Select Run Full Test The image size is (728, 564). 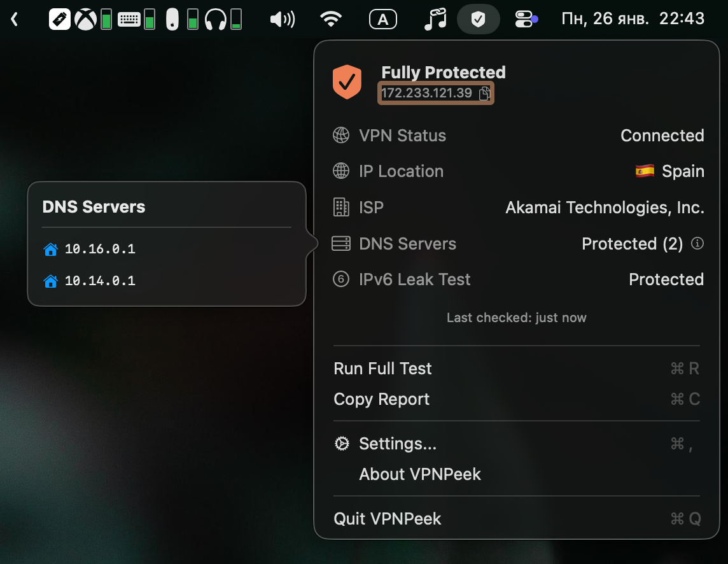[382, 369]
